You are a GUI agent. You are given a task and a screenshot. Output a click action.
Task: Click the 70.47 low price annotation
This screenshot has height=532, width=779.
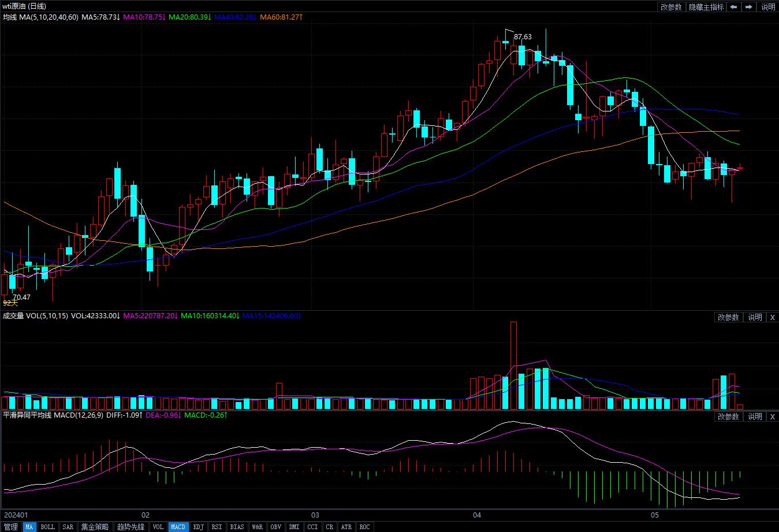tap(21, 297)
